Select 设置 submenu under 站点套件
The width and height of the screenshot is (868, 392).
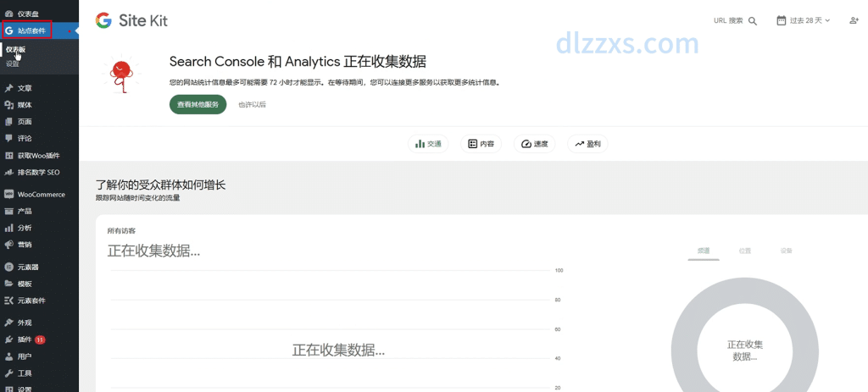pyautogui.click(x=12, y=64)
